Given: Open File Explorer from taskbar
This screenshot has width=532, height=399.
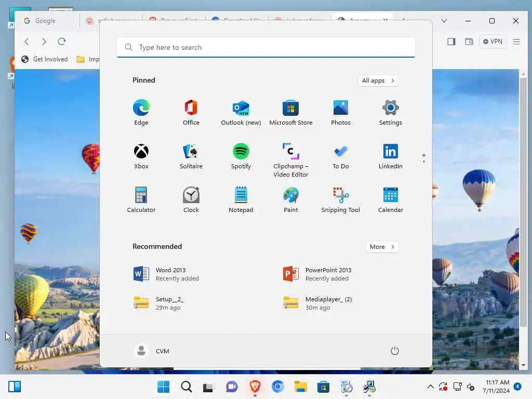Looking at the screenshot, I should pyautogui.click(x=300, y=387).
